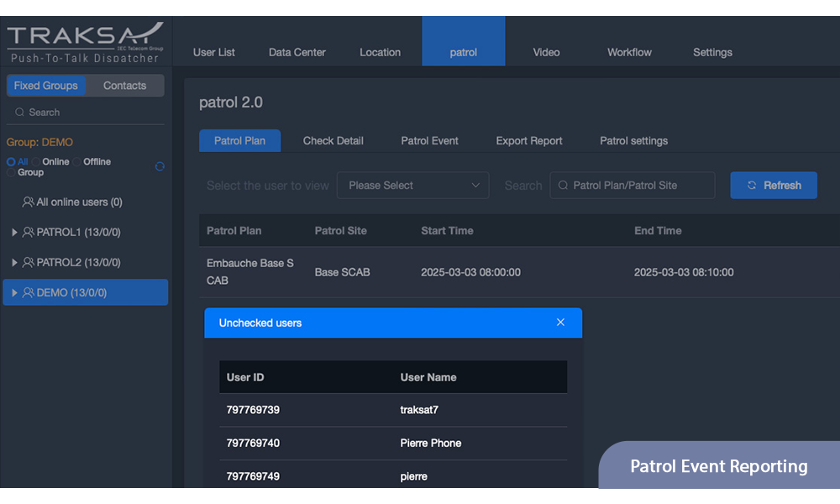Viewport: 840px width, 504px height.
Task: Click the All online users group icon
Action: (x=29, y=202)
